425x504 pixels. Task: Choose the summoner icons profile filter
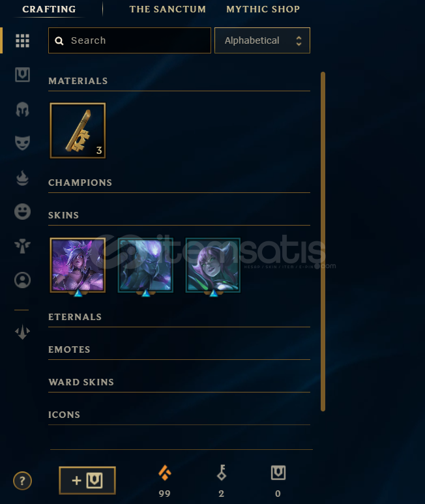pyautogui.click(x=22, y=280)
